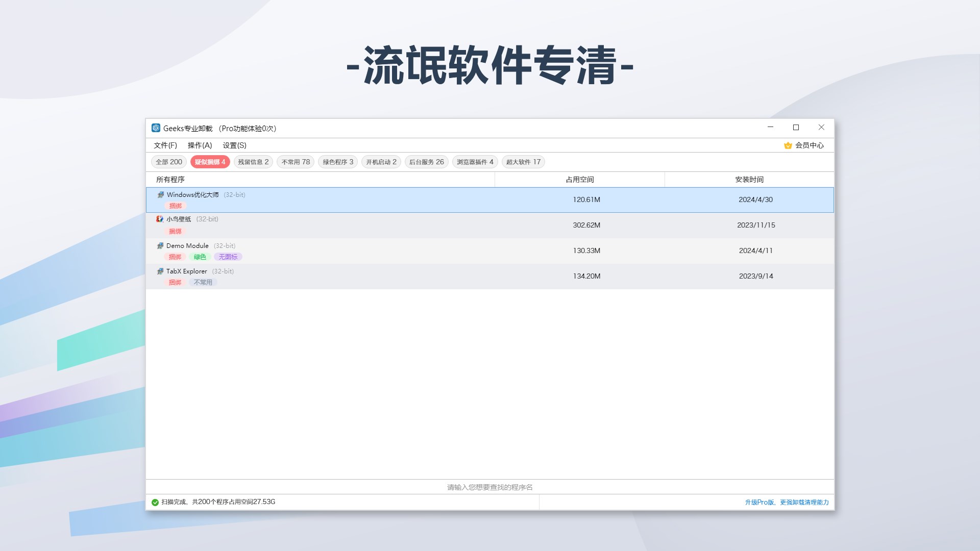The width and height of the screenshot is (980, 551).
Task: Click the green scan-complete checkmark icon
Action: (x=155, y=502)
